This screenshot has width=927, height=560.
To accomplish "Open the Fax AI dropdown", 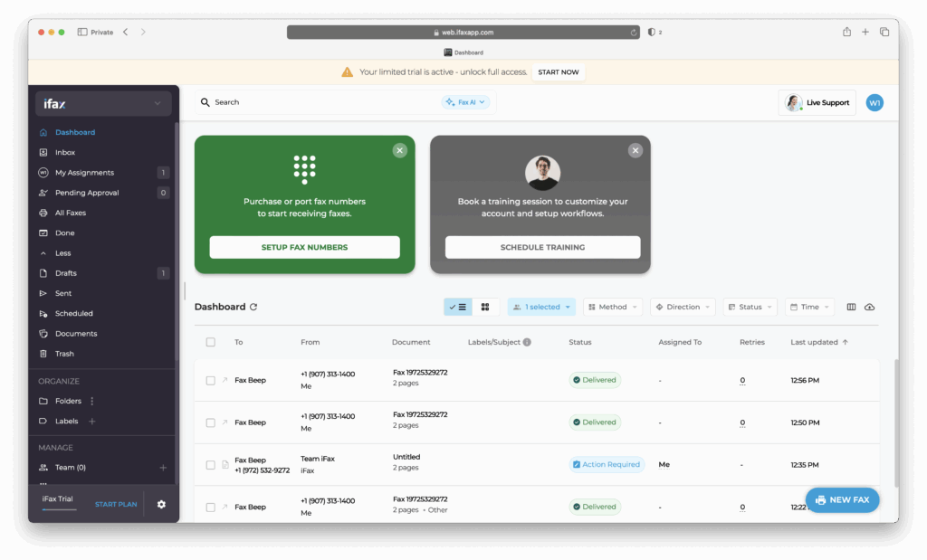I will coord(465,102).
